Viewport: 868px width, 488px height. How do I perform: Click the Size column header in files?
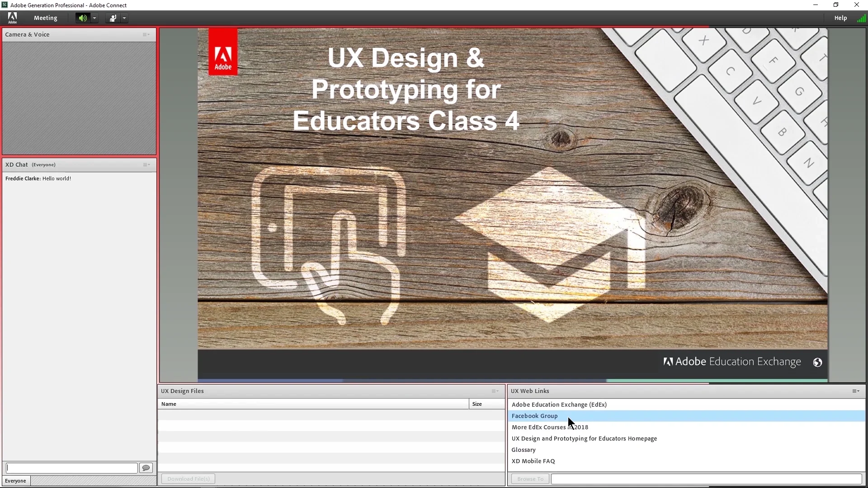coord(486,404)
